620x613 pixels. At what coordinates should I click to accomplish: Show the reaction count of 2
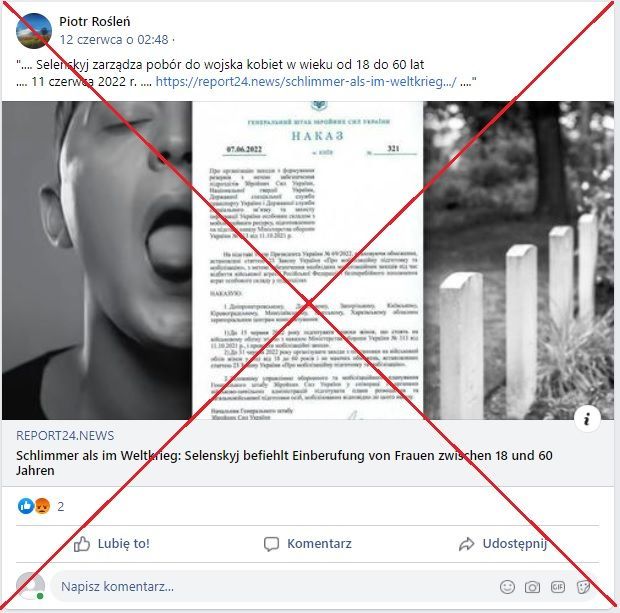60,506
